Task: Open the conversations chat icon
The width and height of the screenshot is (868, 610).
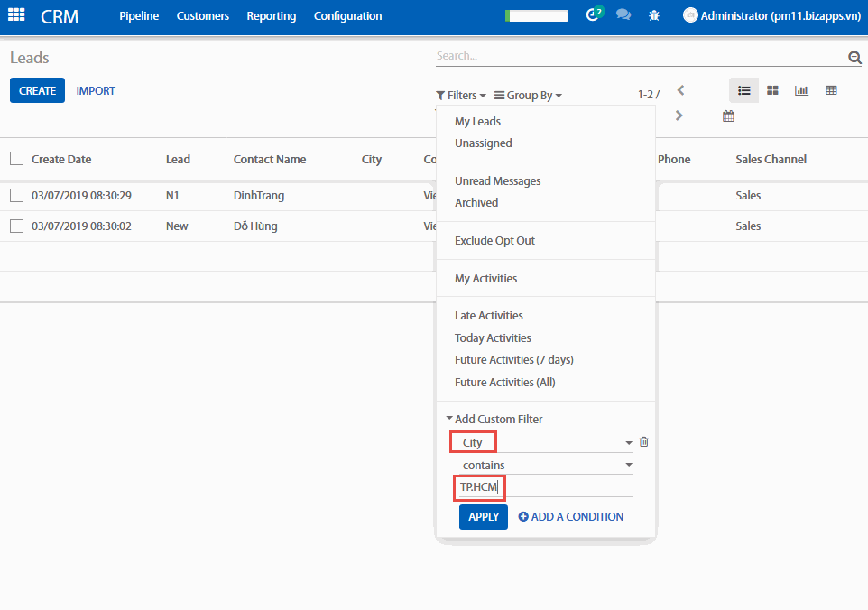Action: click(x=623, y=15)
